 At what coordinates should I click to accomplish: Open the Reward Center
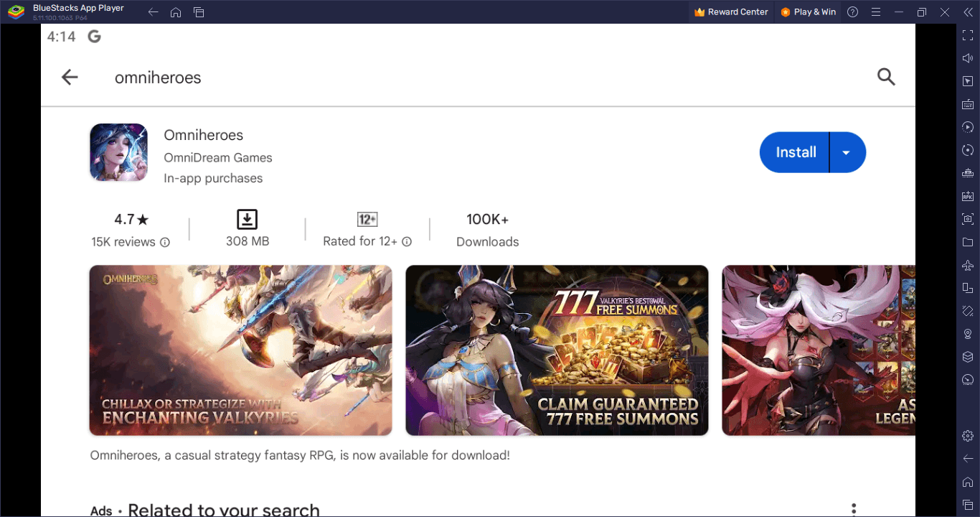pyautogui.click(x=731, y=12)
